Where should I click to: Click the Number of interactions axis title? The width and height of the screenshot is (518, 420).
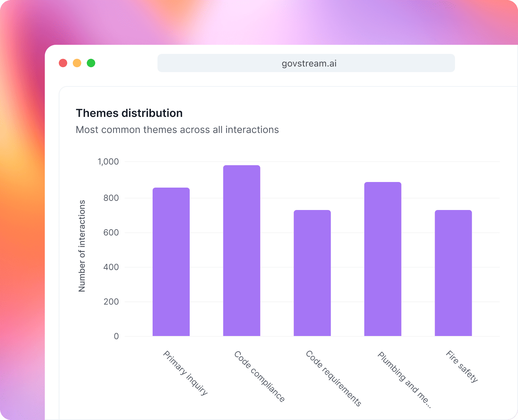click(82, 245)
